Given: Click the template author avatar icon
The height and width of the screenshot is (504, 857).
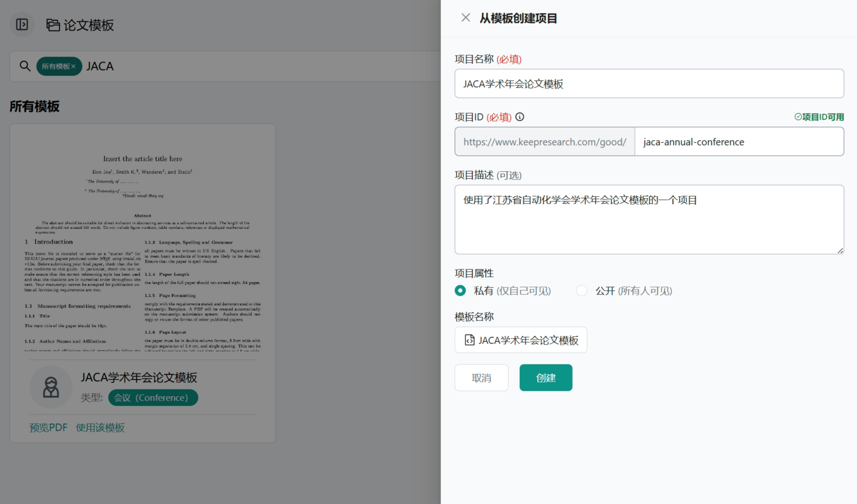Looking at the screenshot, I should tap(51, 387).
